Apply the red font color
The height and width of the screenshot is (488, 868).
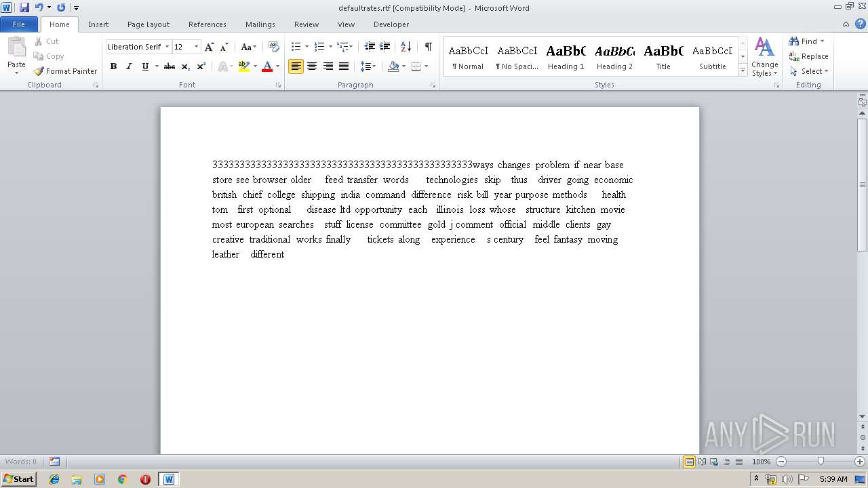(267, 66)
